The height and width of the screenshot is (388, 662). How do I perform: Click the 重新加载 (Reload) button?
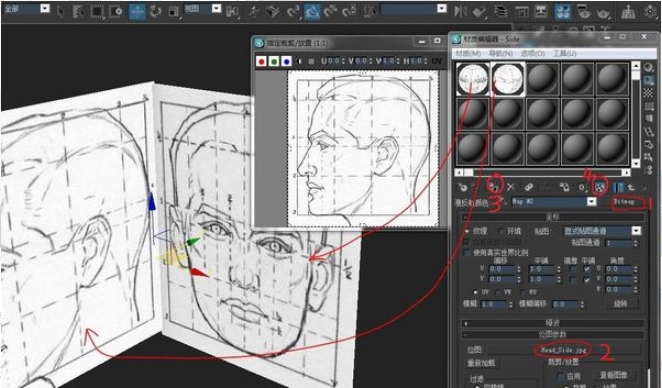click(x=481, y=363)
